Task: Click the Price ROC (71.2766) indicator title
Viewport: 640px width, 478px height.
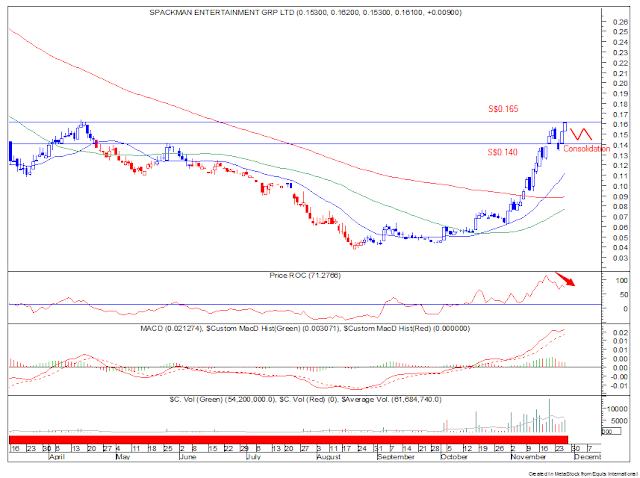Action: [x=305, y=276]
